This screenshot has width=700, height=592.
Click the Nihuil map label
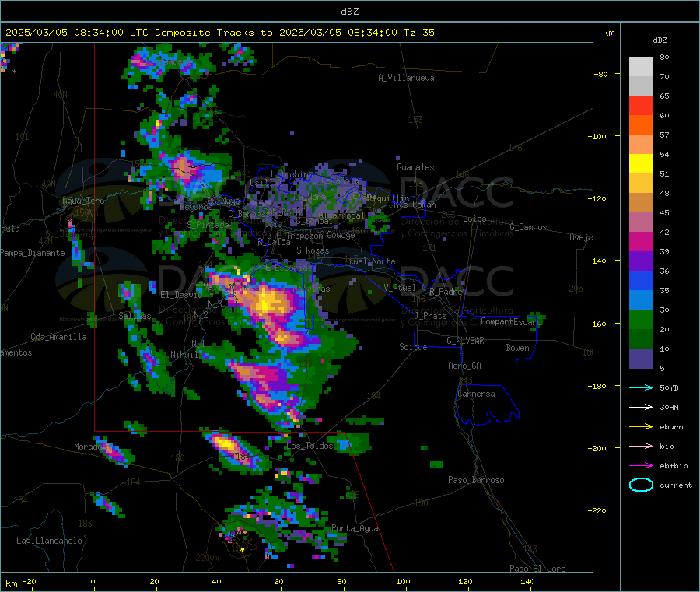point(184,355)
